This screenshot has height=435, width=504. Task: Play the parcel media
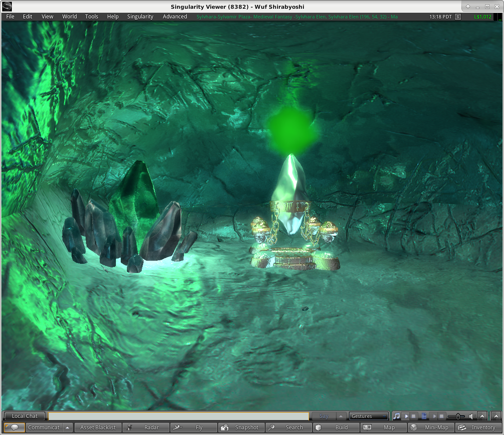(434, 417)
